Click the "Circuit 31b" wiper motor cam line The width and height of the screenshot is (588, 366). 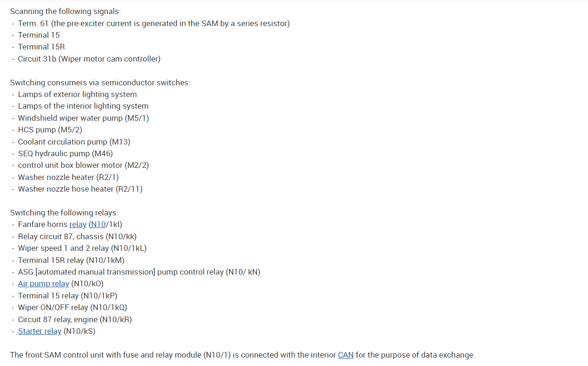[89, 59]
